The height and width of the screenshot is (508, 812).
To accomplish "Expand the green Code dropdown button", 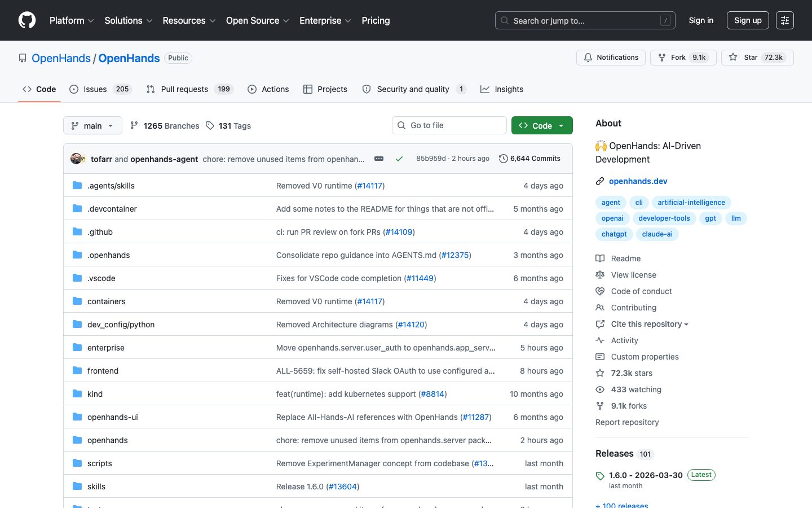I will (541, 125).
